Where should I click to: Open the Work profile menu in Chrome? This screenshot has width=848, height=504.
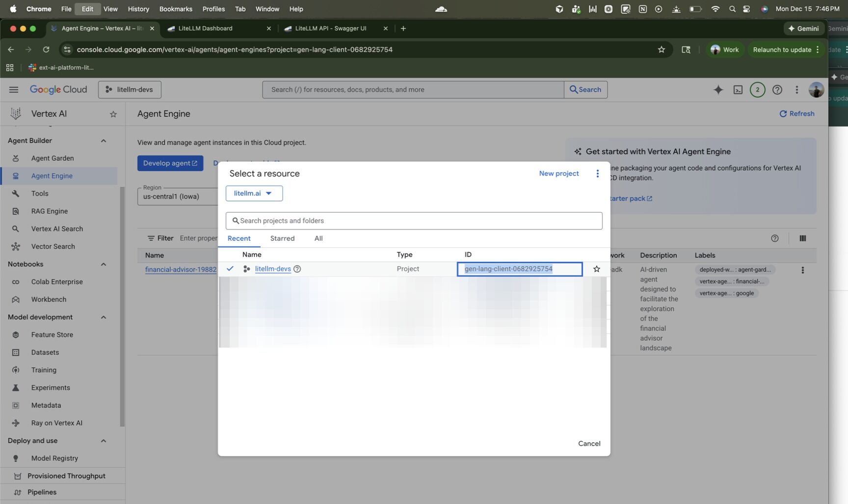click(724, 50)
